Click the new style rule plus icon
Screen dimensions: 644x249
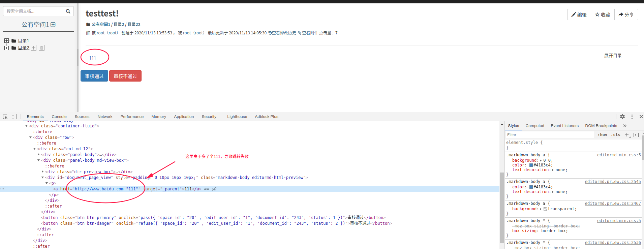coord(627,135)
